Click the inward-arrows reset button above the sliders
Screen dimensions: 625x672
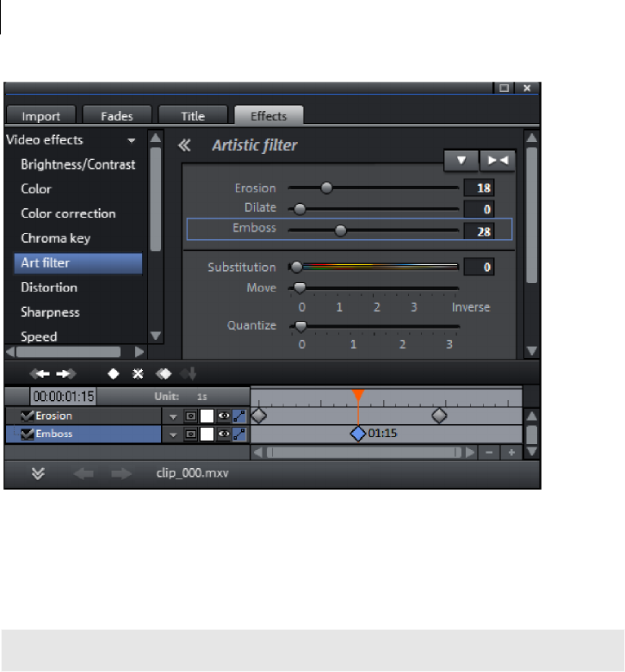[498, 161]
